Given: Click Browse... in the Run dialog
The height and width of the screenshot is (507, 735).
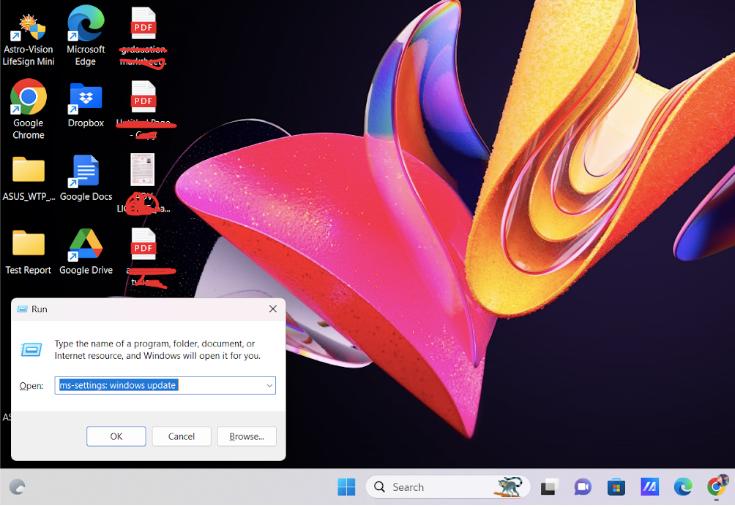Looking at the screenshot, I should coord(247,436).
